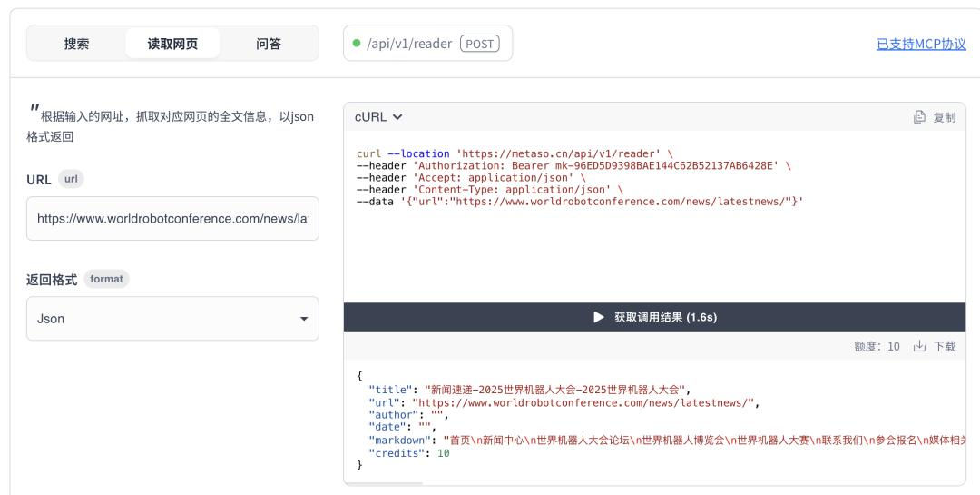980x495 pixels.
Task: Click the "markdown" line in the JSON result
Action: tap(667, 440)
